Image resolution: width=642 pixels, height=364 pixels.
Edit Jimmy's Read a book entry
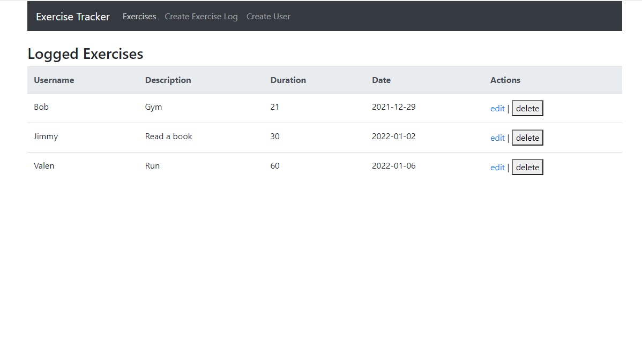[497, 138]
